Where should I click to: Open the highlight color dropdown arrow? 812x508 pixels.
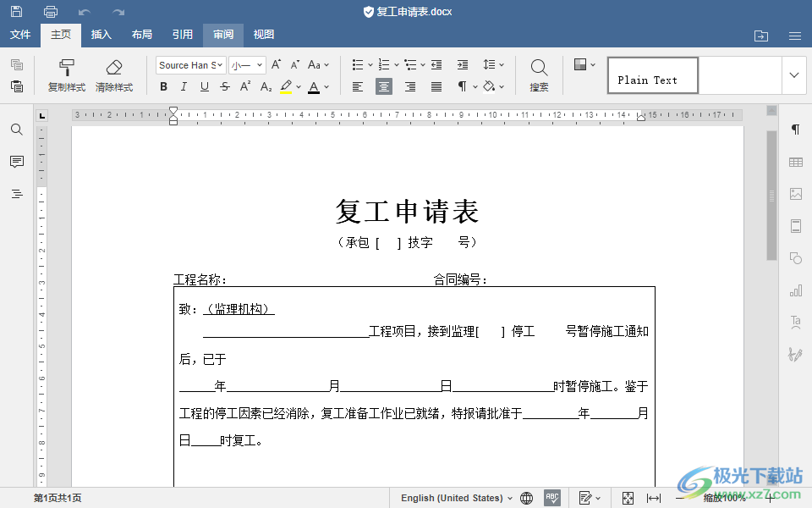click(299, 87)
